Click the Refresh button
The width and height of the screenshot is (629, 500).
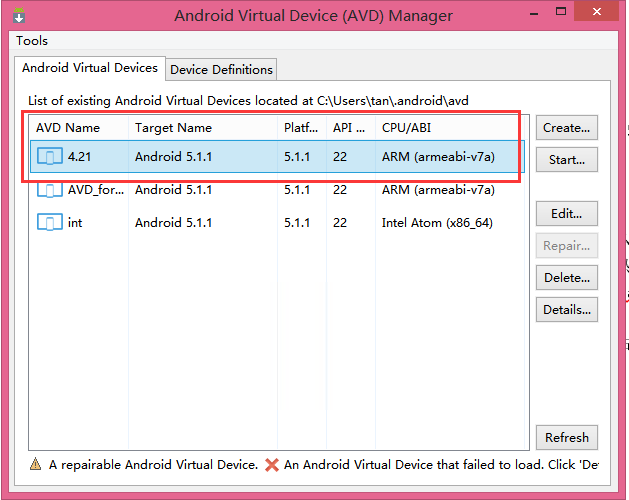[566, 437]
